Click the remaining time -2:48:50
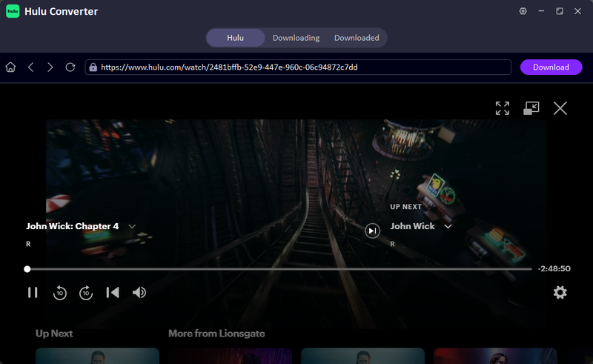593x364 pixels. tap(554, 268)
